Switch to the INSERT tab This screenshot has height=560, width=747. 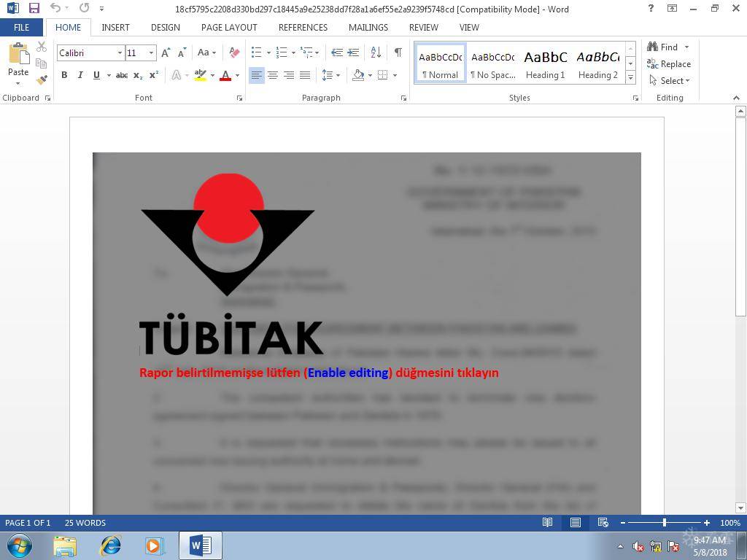pyautogui.click(x=115, y=28)
